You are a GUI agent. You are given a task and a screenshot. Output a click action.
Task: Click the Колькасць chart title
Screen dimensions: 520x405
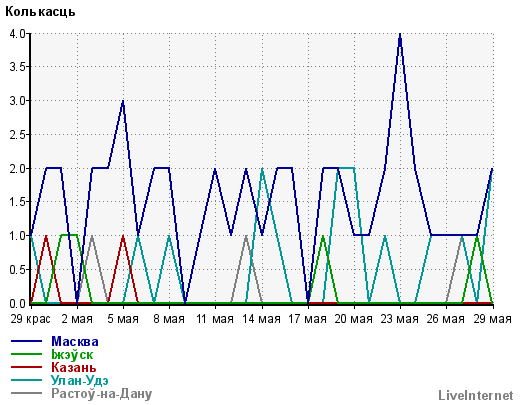[40, 12]
